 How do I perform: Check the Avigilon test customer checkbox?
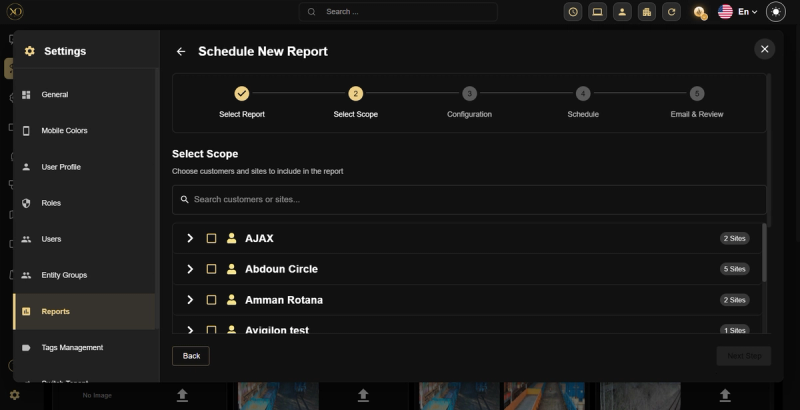[211, 330]
